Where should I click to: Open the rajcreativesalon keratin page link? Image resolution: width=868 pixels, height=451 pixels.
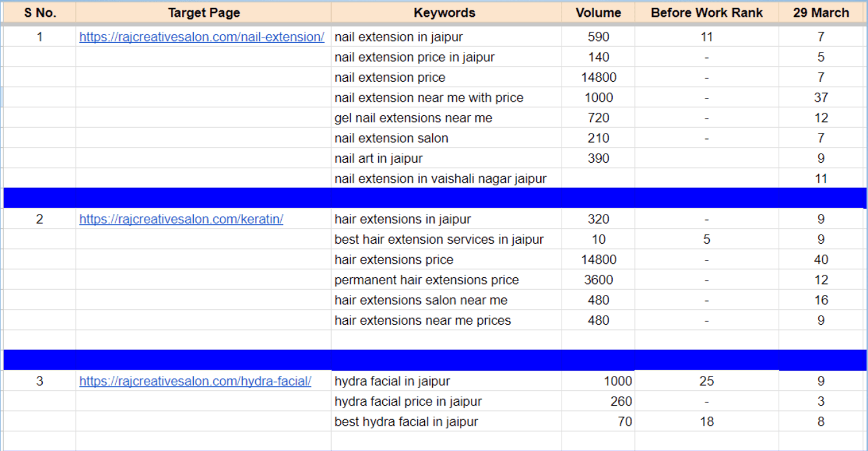pos(181,219)
